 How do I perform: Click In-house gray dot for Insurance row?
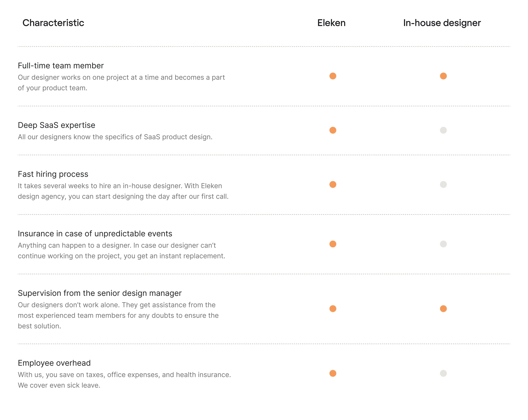[x=443, y=244]
